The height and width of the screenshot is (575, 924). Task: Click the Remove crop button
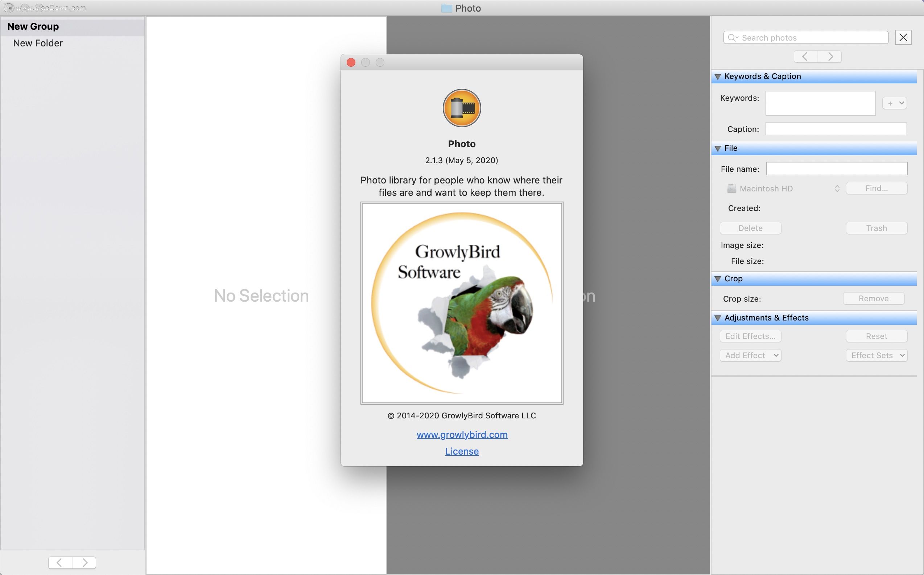[873, 298]
